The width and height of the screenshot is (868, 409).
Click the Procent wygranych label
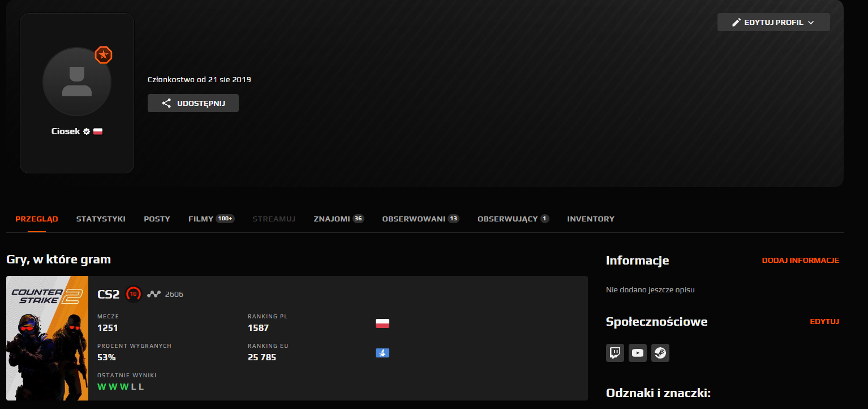135,346
